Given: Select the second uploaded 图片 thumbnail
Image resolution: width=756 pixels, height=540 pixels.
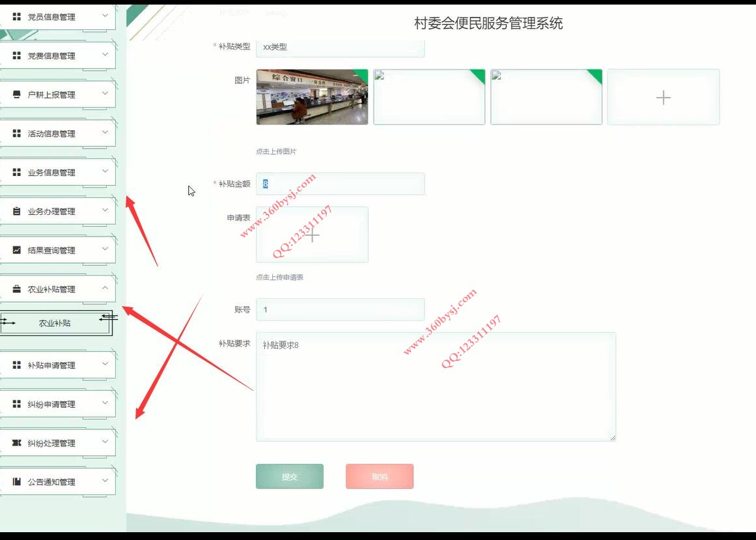Looking at the screenshot, I should [429, 97].
